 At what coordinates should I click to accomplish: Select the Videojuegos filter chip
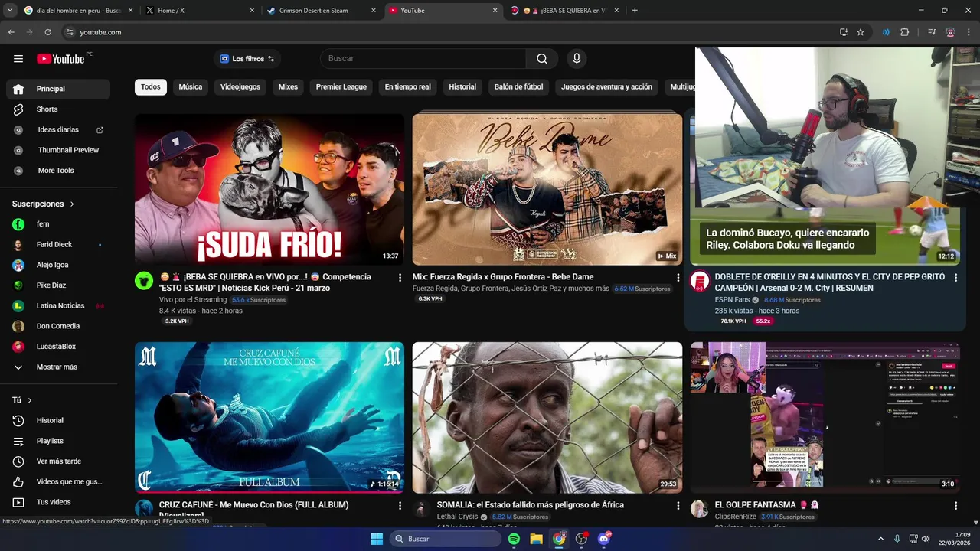click(x=240, y=87)
